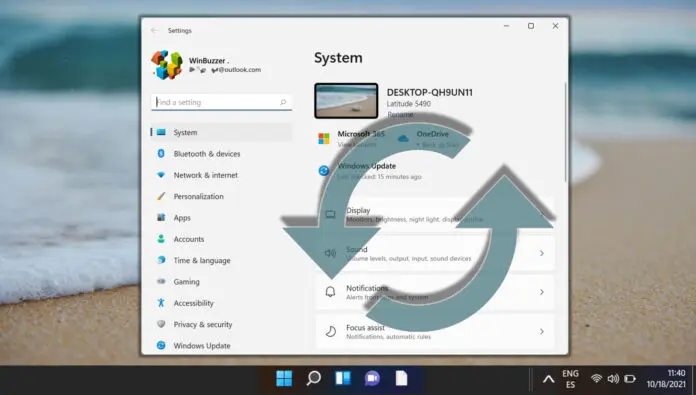Expand the Focus assist chevron
This screenshot has height=395, width=696.
(x=542, y=331)
